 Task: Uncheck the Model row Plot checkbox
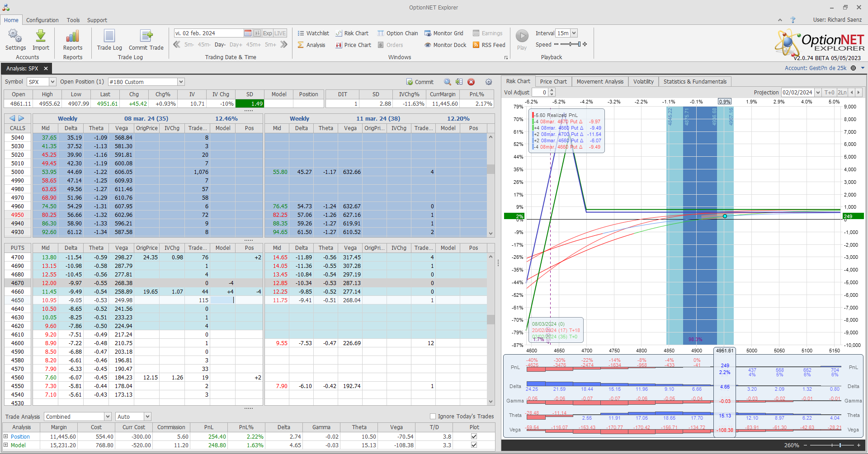(x=474, y=445)
